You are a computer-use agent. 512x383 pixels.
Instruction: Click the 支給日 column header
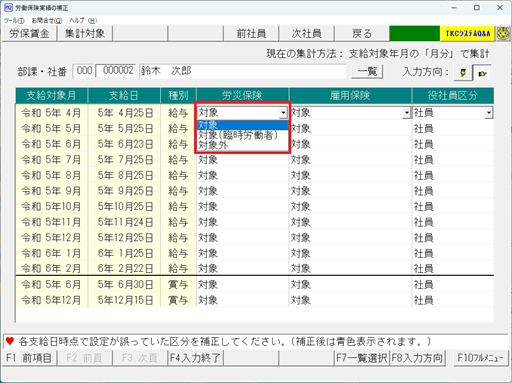[124, 96]
